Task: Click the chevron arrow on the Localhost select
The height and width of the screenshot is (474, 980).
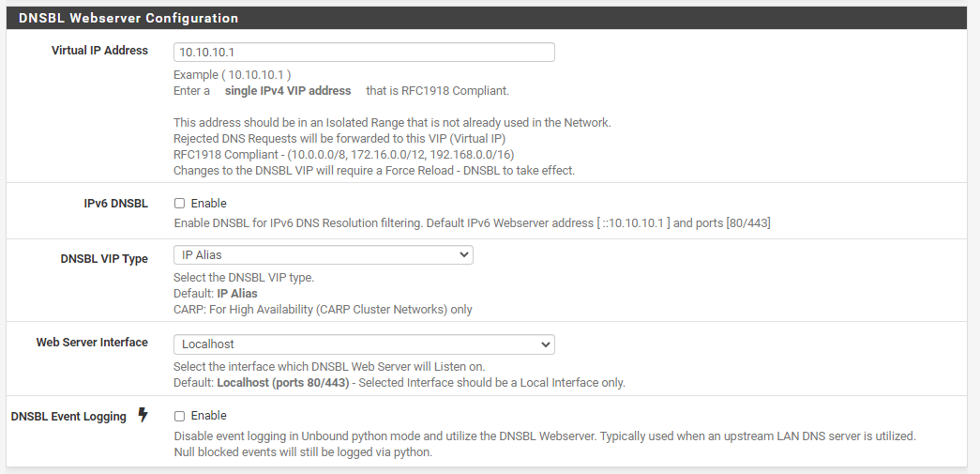Action: point(545,344)
